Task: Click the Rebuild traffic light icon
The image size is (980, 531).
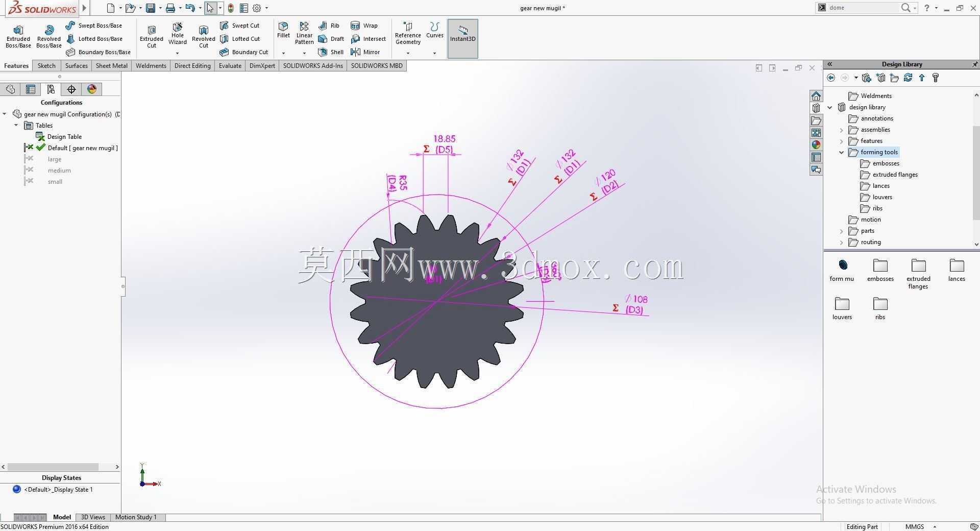Action: click(x=231, y=8)
